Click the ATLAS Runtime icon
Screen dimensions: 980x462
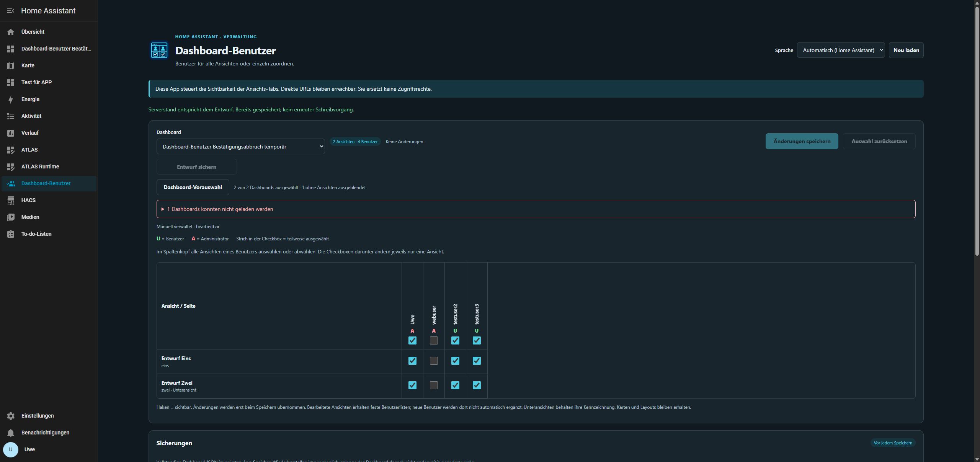(x=11, y=167)
